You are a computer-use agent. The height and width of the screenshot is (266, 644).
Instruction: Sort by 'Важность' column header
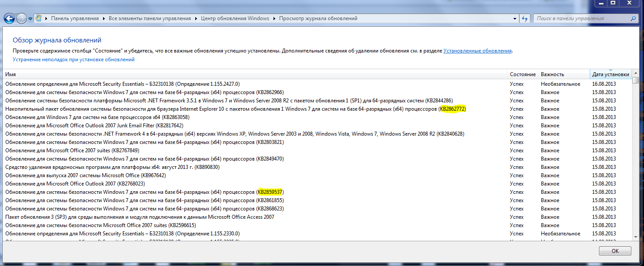(x=564, y=74)
